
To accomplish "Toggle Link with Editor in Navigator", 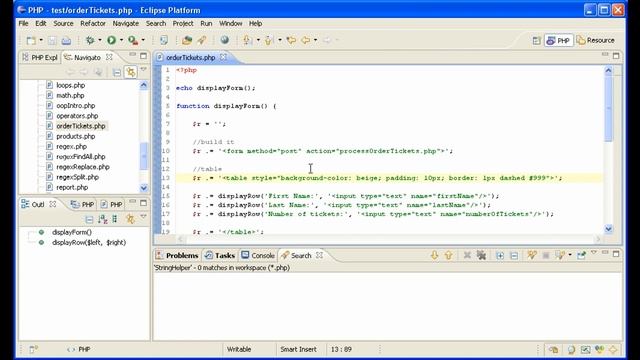I will point(131,72).
